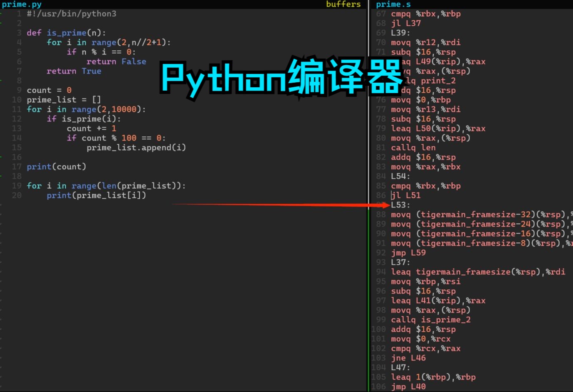Click 'leaq 1(%rbp),%rbp' instruction

pos(433,377)
